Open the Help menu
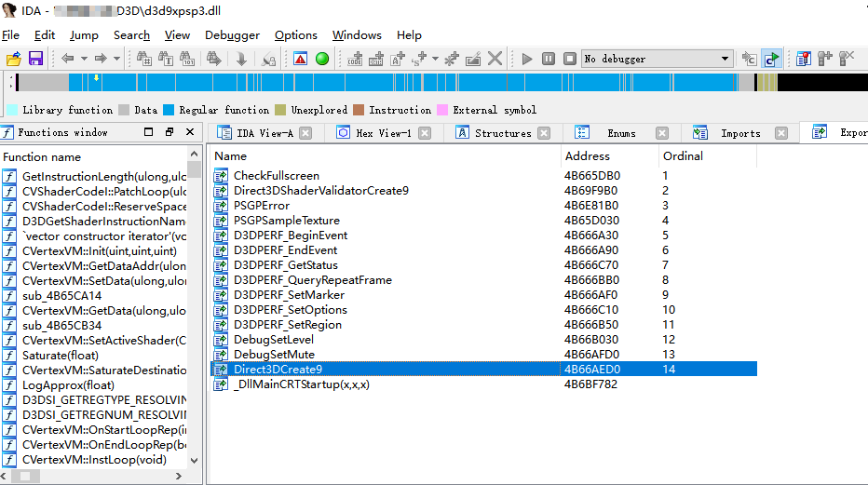 (409, 34)
